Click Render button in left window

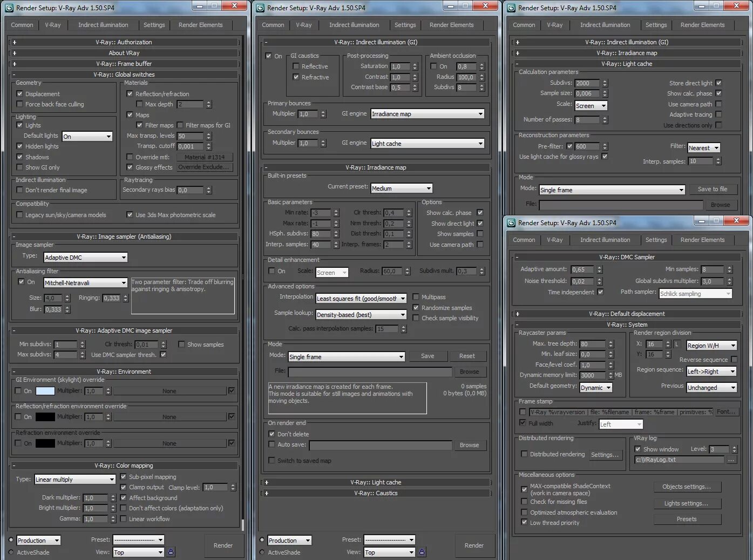(x=223, y=545)
